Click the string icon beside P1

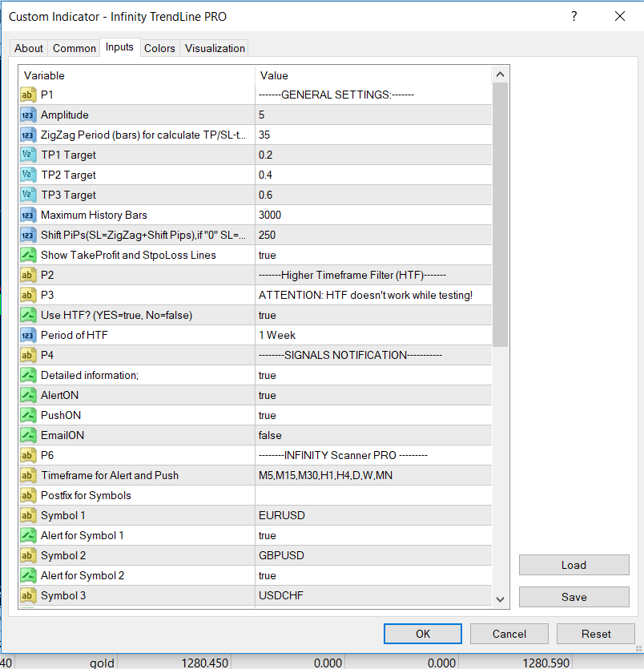(28, 95)
